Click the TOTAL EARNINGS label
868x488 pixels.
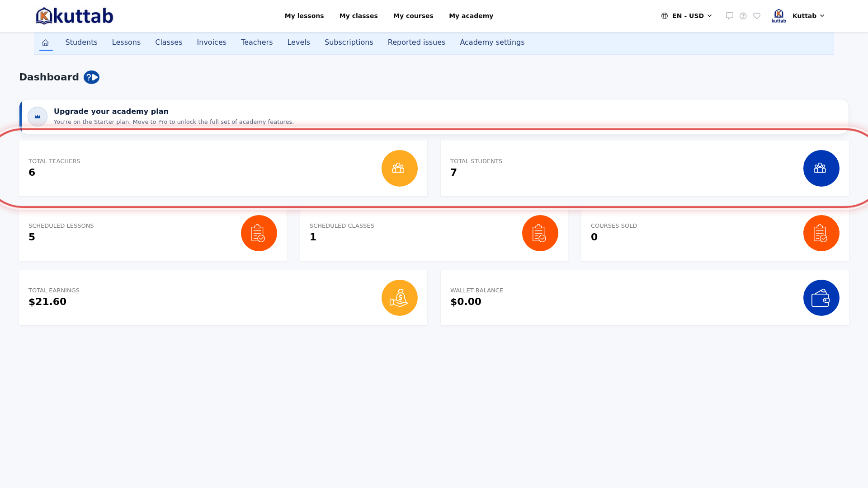[x=54, y=291]
